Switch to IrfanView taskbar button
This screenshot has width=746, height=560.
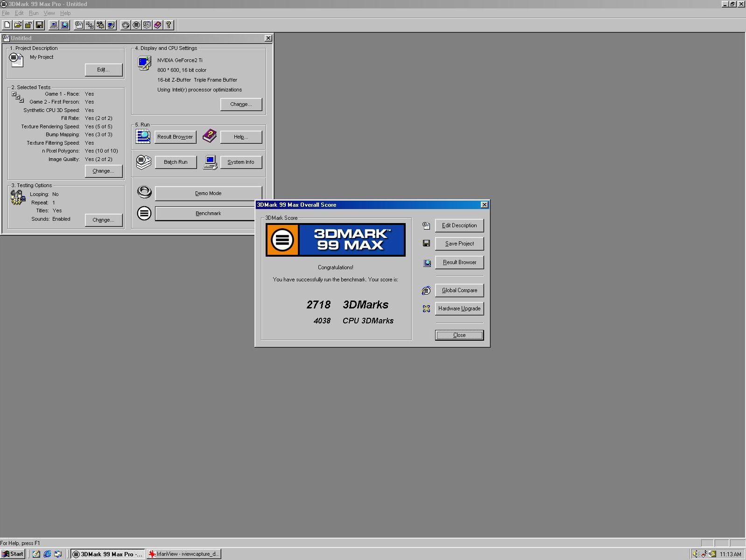184,554
